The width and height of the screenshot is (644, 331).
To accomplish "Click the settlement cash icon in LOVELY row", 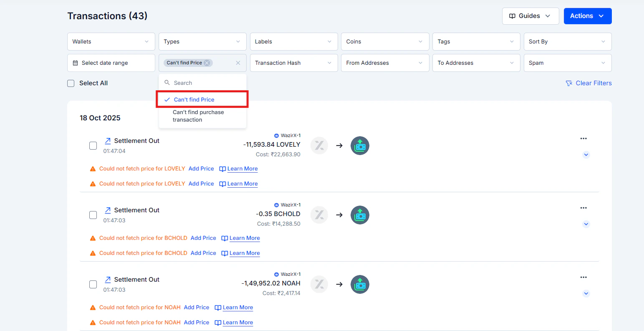I will pyautogui.click(x=360, y=145).
